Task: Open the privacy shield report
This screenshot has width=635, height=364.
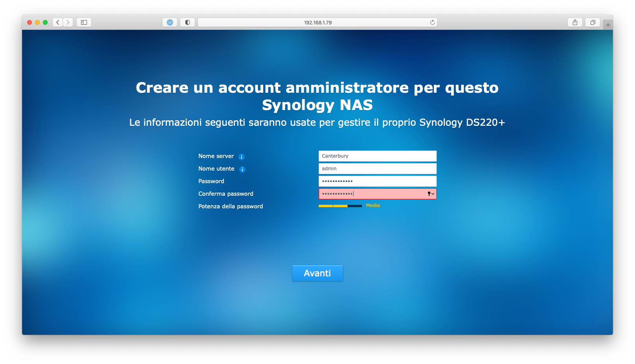Action: click(x=188, y=22)
